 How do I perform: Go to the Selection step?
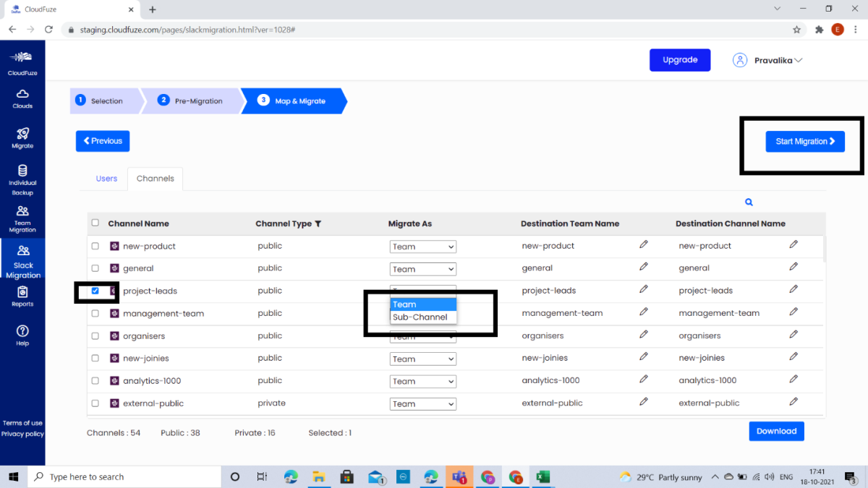pyautogui.click(x=106, y=101)
